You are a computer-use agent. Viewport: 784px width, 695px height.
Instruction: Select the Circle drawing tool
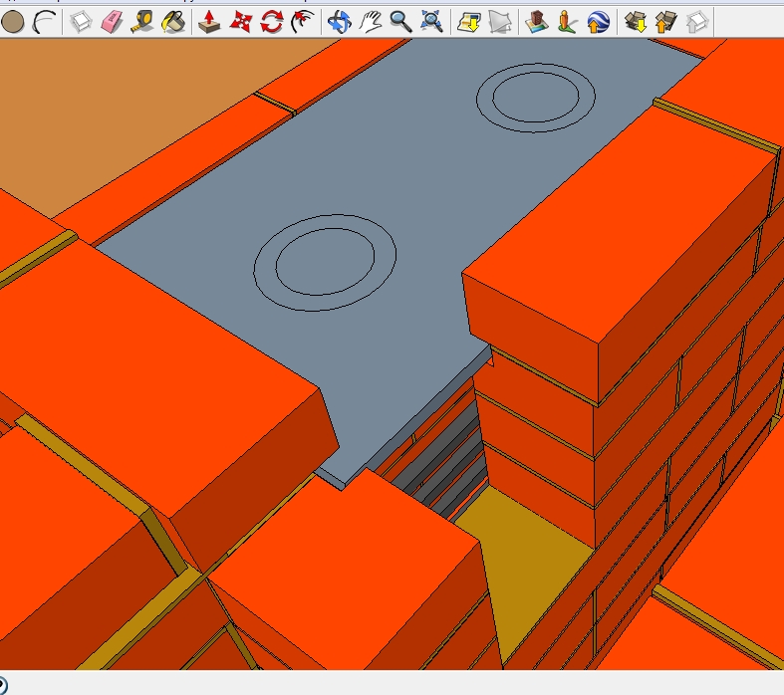[13, 21]
